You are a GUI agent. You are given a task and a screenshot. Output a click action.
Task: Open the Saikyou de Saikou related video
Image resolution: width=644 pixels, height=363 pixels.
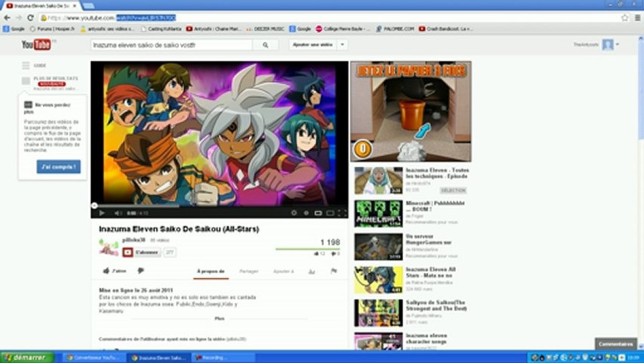tap(378, 313)
